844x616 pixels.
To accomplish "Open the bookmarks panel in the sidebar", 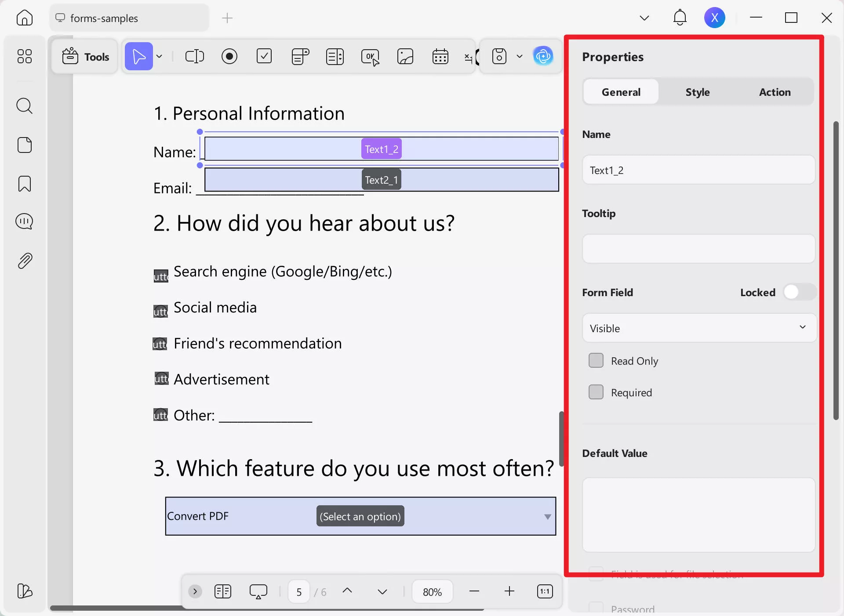I will 24,184.
